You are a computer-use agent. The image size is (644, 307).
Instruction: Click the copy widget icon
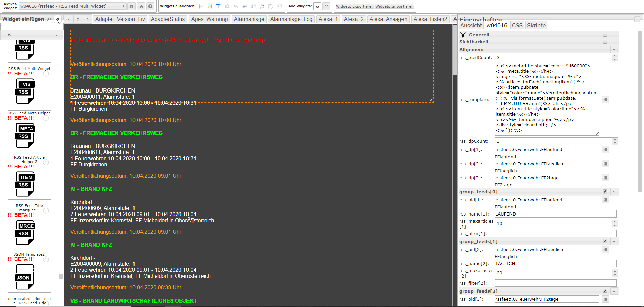click(141, 6)
